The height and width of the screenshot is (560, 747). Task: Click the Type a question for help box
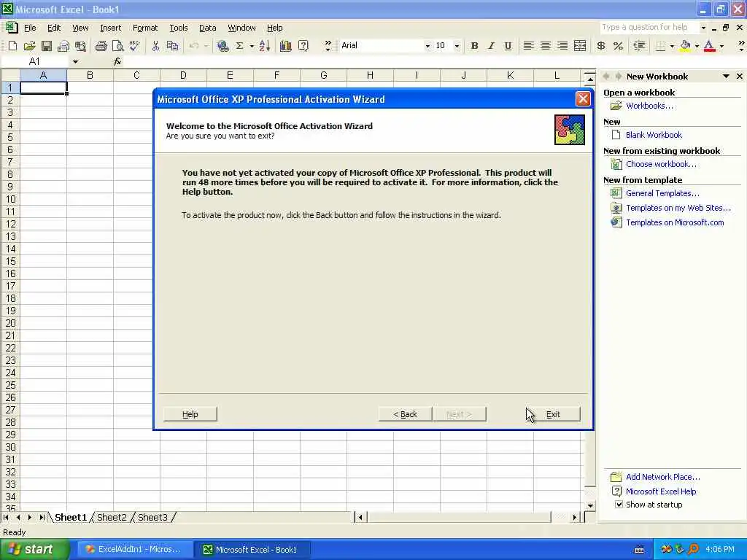[x=650, y=27]
